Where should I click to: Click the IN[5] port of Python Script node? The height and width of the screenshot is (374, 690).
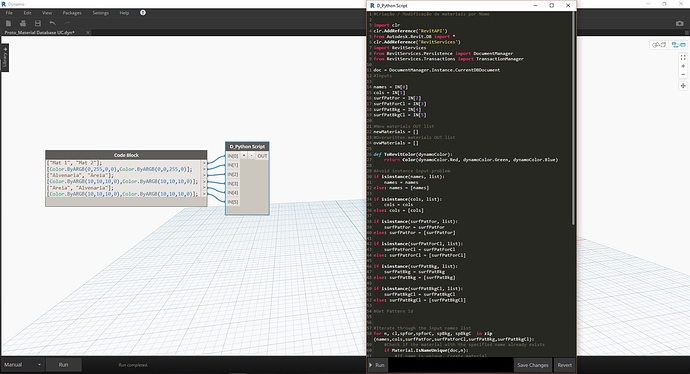pyautogui.click(x=233, y=202)
